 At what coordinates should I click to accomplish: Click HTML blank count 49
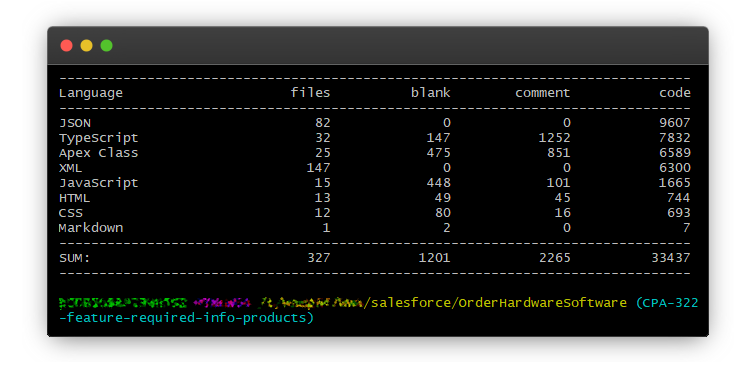(x=443, y=198)
